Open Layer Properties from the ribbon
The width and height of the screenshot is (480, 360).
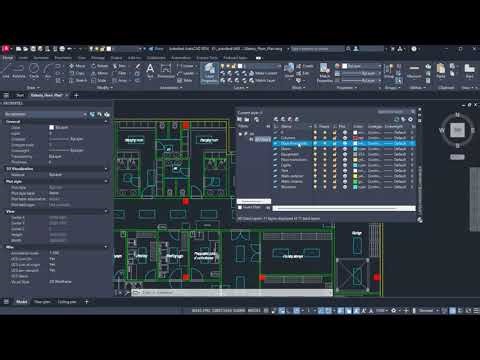coord(209,73)
